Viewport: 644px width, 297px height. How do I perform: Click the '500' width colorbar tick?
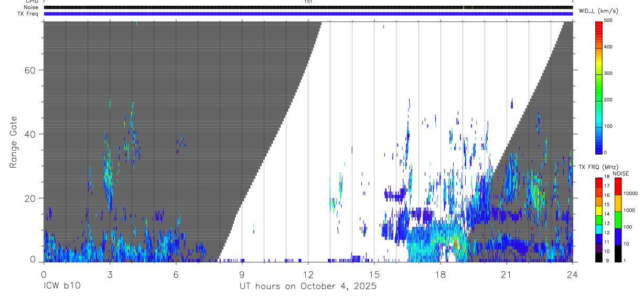(x=608, y=20)
